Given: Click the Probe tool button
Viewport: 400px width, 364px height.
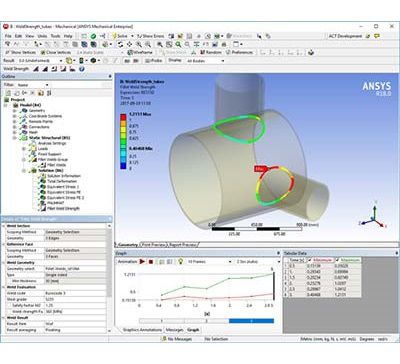Looking at the screenshot, I should tap(154, 61).
